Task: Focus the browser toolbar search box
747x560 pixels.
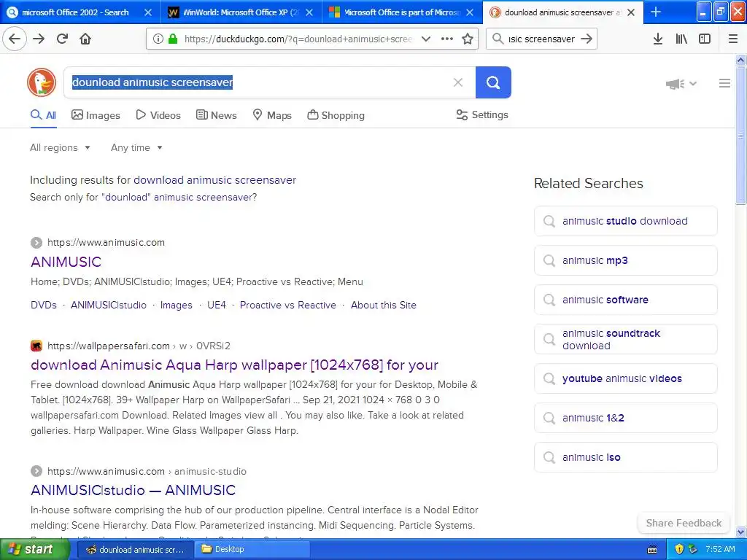Action: (x=541, y=39)
